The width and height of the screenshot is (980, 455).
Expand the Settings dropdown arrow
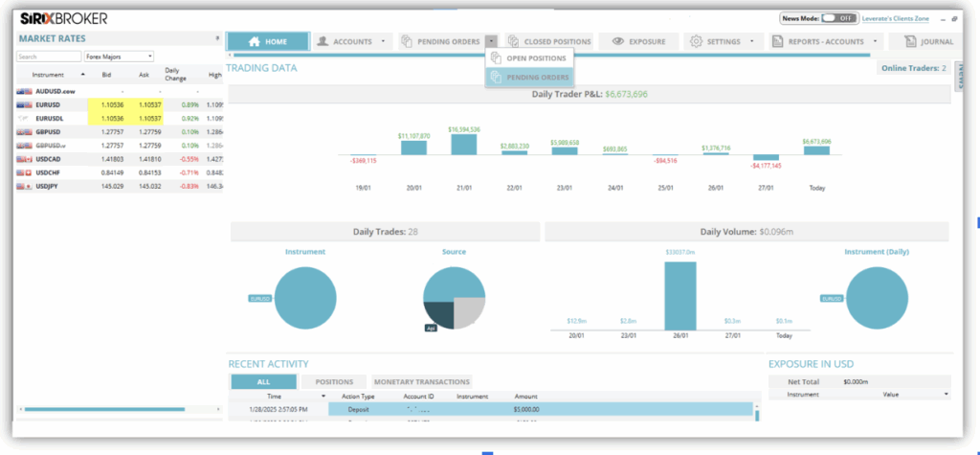point(752,41)
